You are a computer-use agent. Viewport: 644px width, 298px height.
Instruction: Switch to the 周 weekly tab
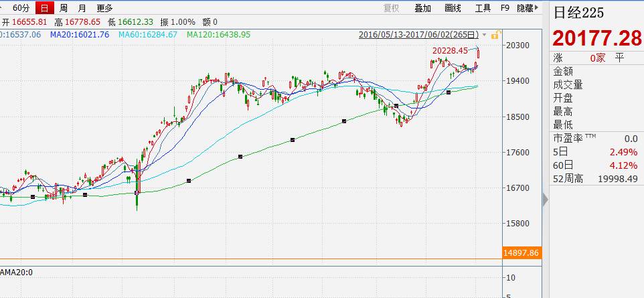click(63, 8)
